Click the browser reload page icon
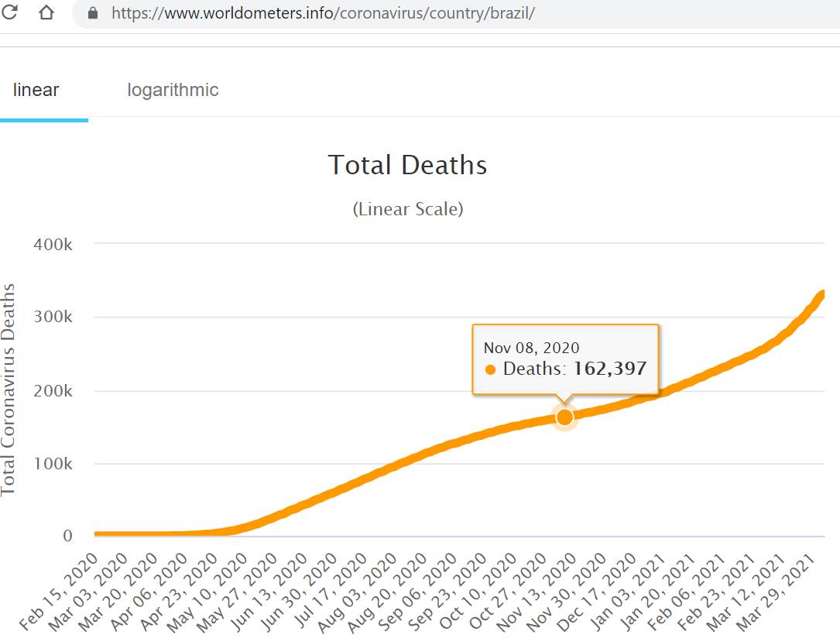 (x=9, y=12)
